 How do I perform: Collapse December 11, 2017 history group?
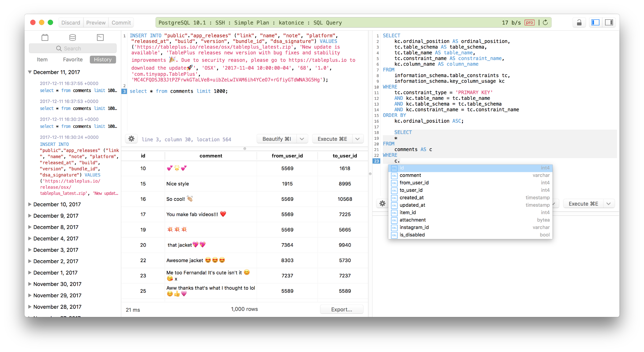[30, 72]
